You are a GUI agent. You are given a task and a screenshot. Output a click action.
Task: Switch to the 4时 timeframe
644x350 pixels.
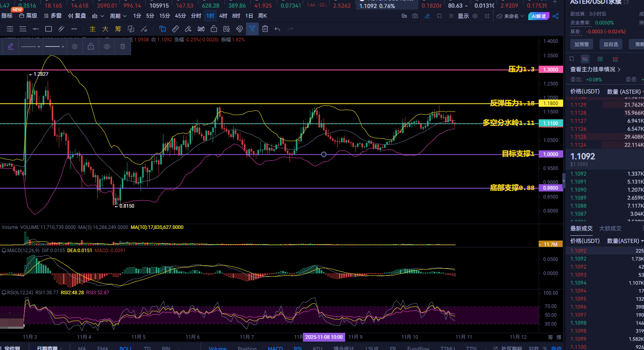(x=223, y=16)
